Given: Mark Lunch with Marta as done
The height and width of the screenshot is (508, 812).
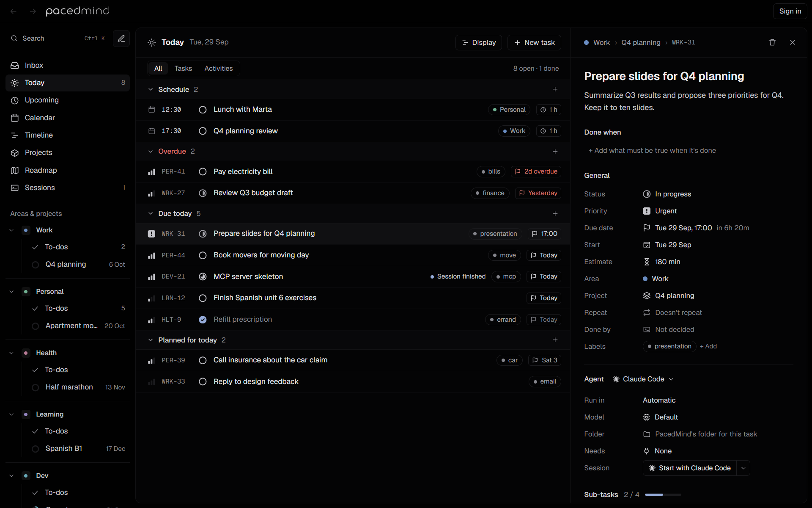Looking at the screenshot, I should coord(203,110).
